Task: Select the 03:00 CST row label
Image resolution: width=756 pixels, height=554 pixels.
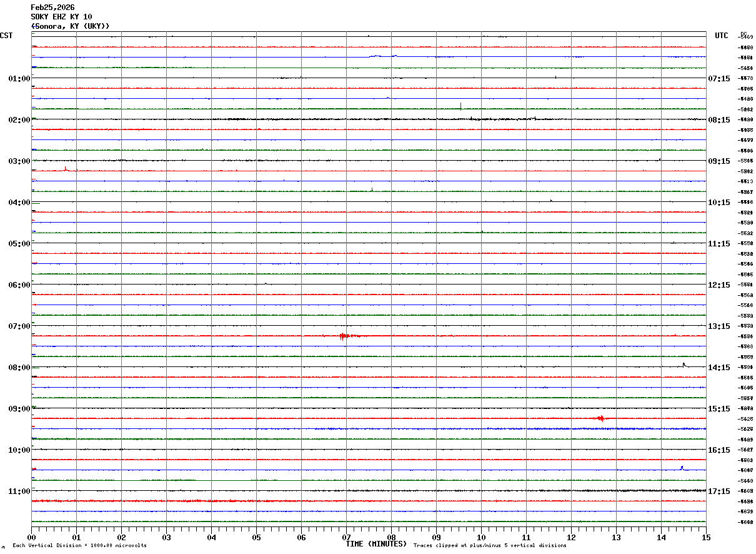Action: point(19,161)
